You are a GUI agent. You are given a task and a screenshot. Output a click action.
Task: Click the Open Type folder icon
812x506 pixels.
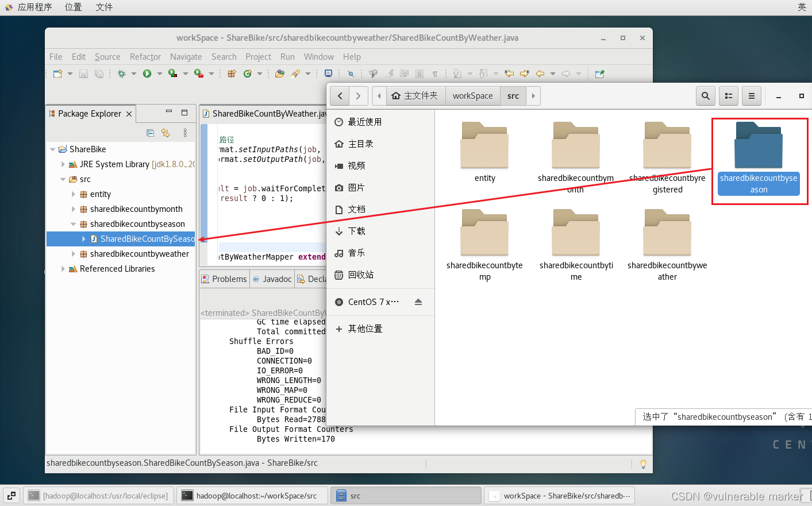point(280,74)
